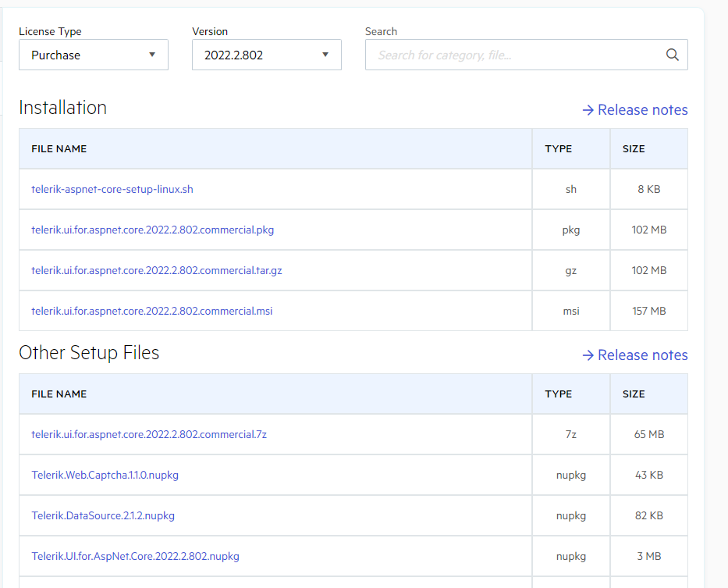Click the arrow icon before Other Setup Files Release notes
Image resolution: width=728 pixels, height=588 pixels.
click(588, 355)
